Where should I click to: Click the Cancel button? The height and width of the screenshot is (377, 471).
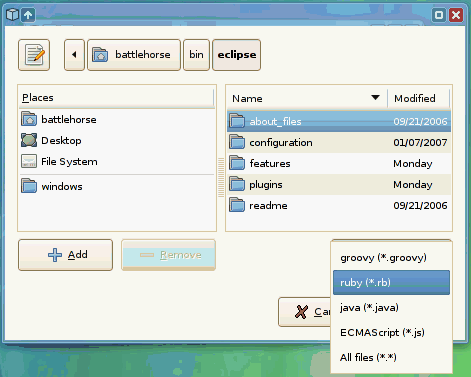pos(305,312)
